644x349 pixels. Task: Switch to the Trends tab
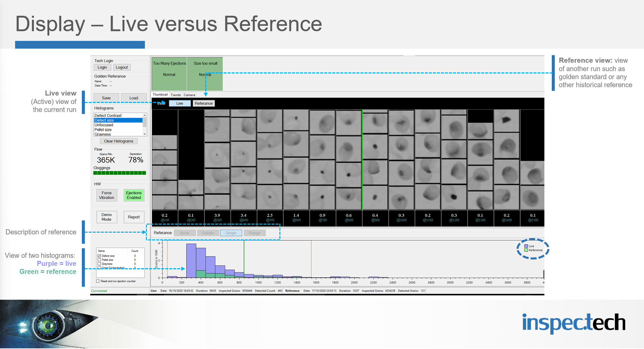(x=176, y=95)
